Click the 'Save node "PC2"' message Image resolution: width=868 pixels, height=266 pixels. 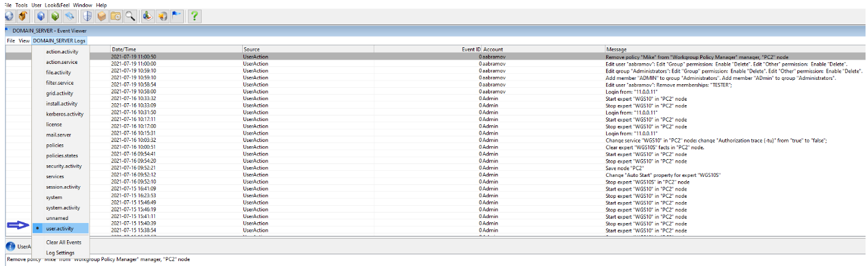(x=625, y=168)
